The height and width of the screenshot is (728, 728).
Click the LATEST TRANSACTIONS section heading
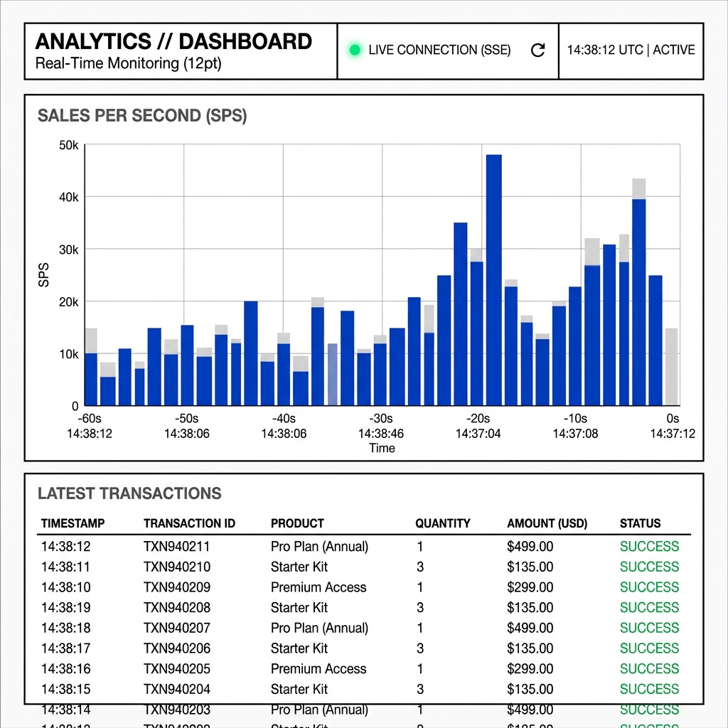coord(129,493)
